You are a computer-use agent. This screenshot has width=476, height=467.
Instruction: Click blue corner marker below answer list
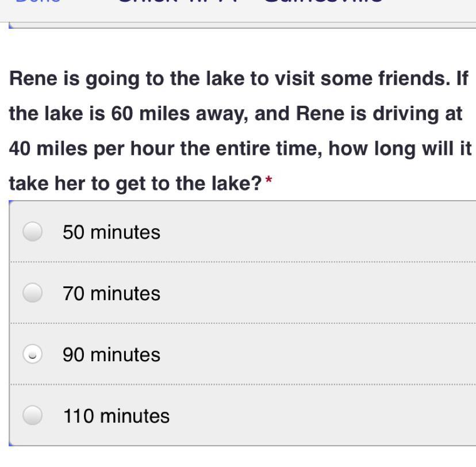[11, 443]
